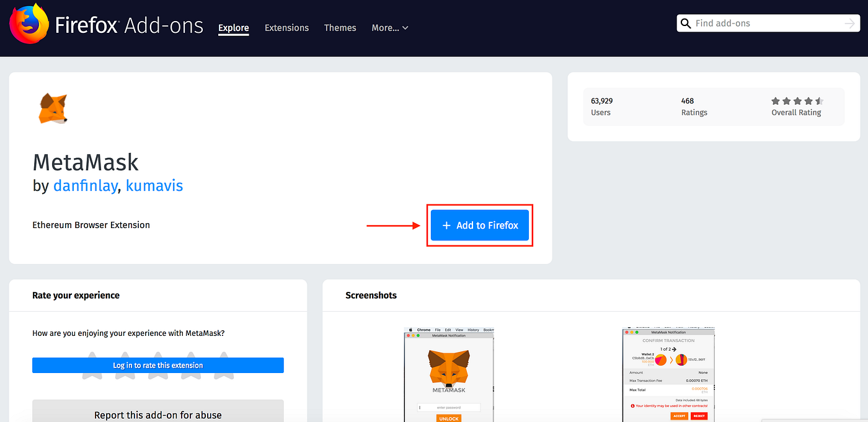The image size is (868, 422).
Task: Click the Overall Rating label
Action: (x=796, y=113)
